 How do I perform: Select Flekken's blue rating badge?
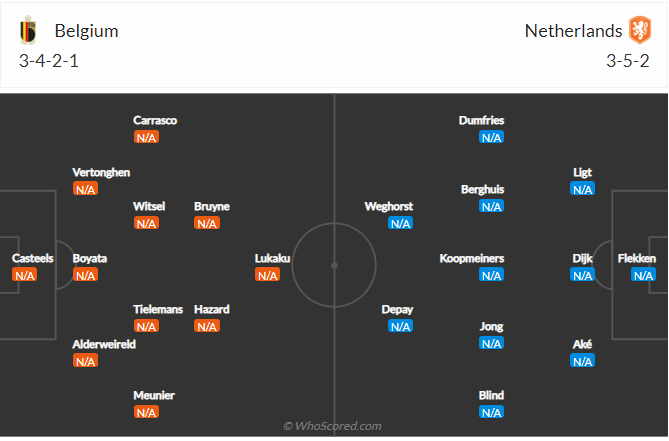click(643, 275)
